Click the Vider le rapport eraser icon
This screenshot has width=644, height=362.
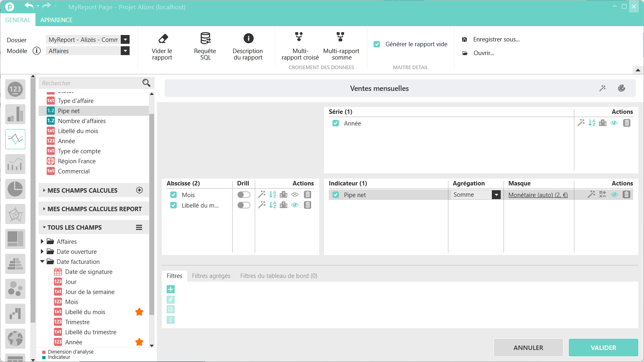pos(163,39)
